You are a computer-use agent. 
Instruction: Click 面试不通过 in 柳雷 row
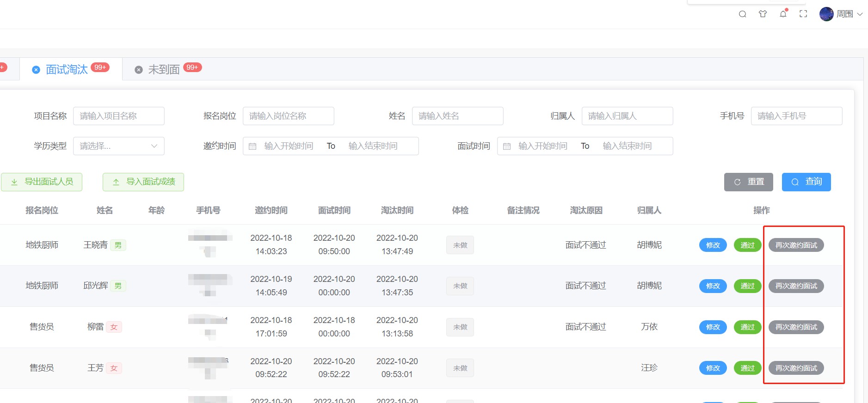tap(586, 327)
